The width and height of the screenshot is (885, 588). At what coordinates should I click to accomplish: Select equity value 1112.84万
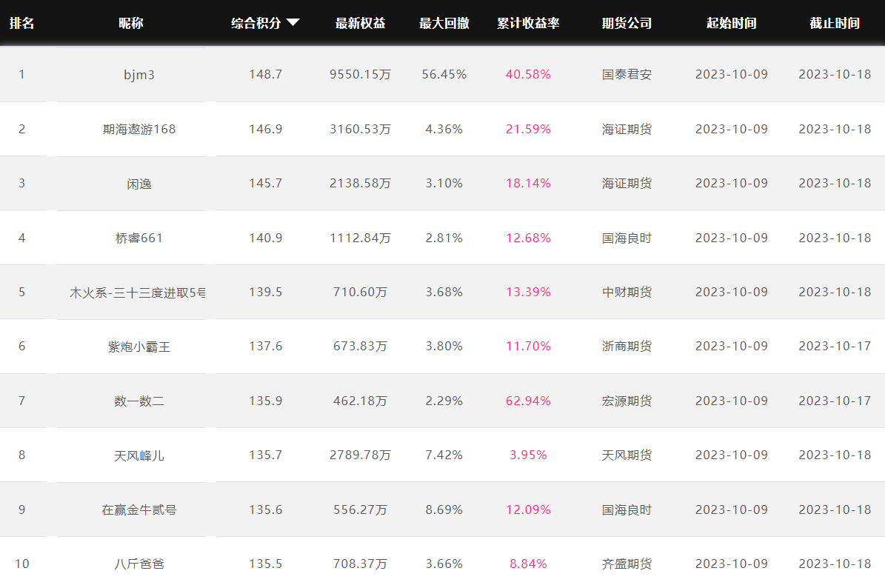click(x=360, y=238)
